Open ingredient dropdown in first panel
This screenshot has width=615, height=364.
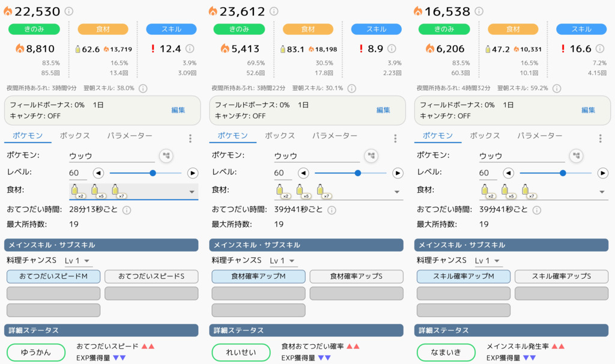coord(134,192)
